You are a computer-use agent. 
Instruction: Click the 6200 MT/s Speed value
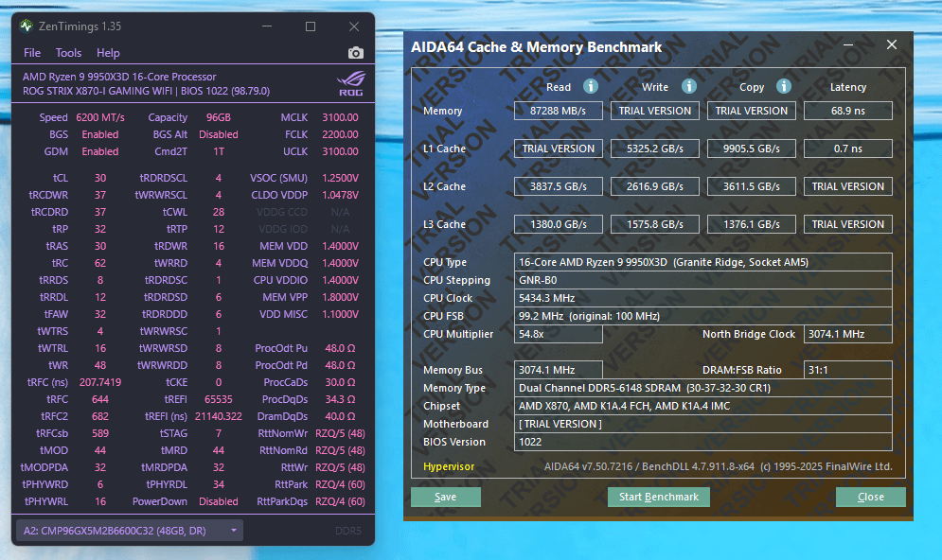click(100, 117)
